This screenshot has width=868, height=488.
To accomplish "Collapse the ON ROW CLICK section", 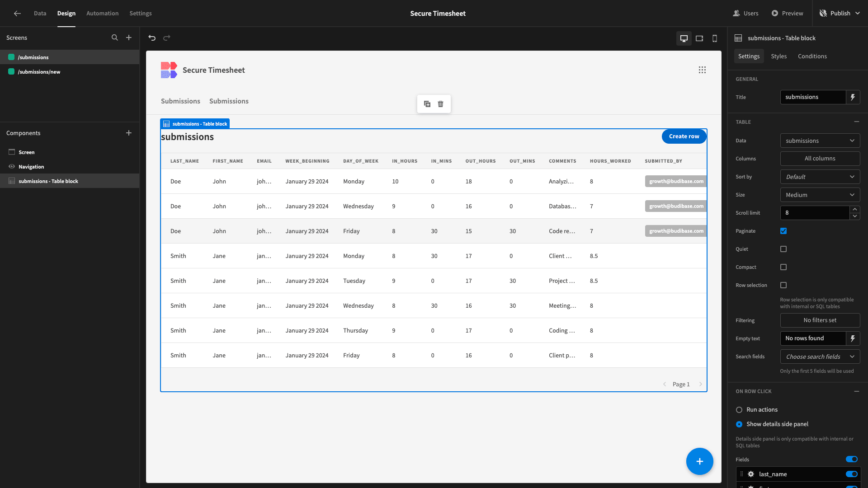I will (x=857, y=391).
